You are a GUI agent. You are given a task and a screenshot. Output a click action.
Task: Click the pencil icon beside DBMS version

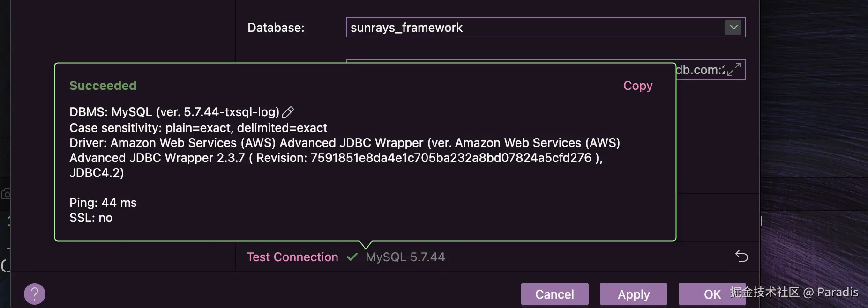pyautogui.click(x=288, y=112)
